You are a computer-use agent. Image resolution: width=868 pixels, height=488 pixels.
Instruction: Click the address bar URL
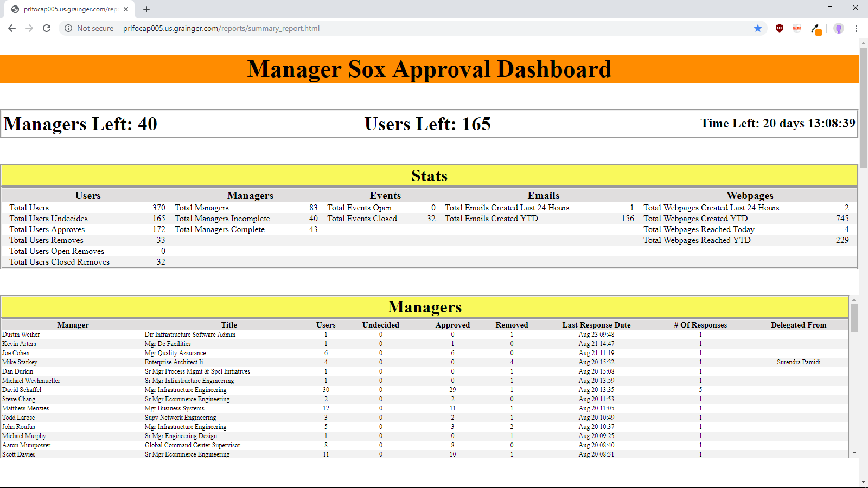click(x=221, y=28)
